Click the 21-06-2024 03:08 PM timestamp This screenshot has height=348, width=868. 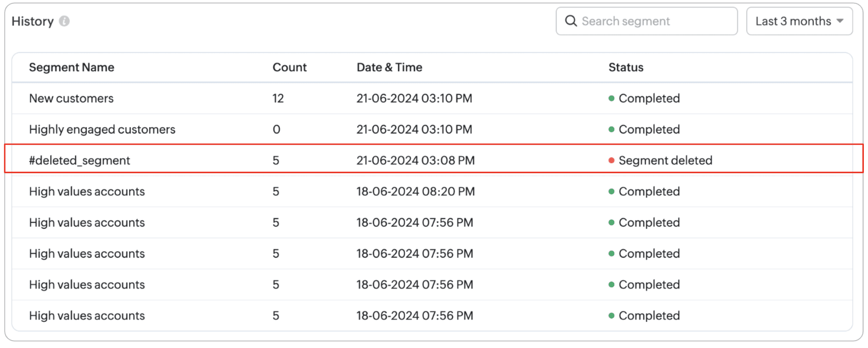[x=415, y=161]
